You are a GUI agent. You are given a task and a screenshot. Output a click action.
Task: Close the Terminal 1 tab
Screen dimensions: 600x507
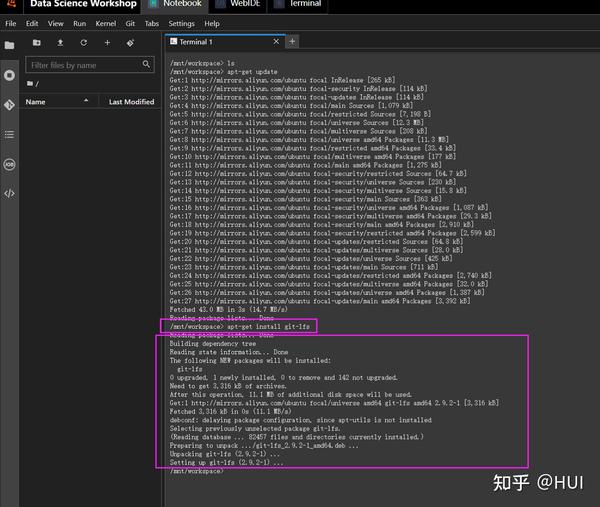276,41
